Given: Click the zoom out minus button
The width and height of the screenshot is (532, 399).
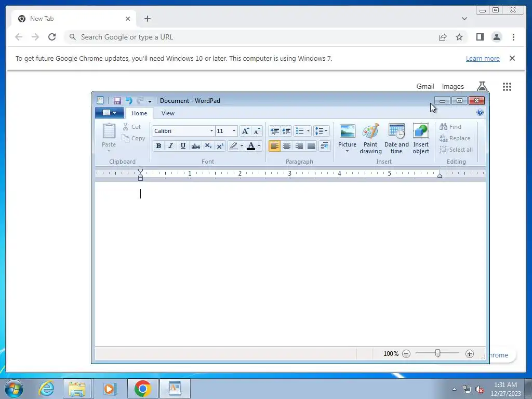Looking at the screenshot, I should point(406,354).
